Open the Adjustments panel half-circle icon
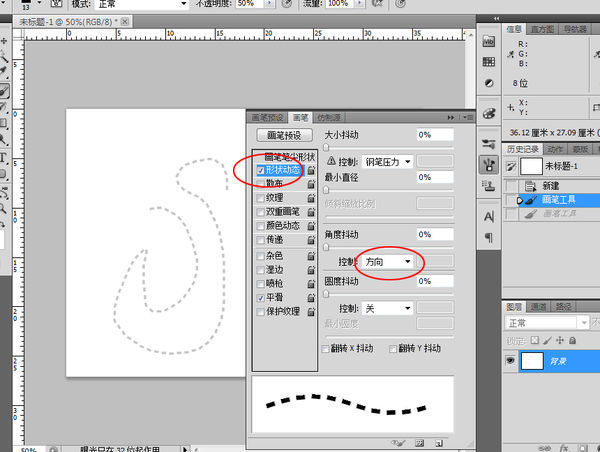 (489, 83)
